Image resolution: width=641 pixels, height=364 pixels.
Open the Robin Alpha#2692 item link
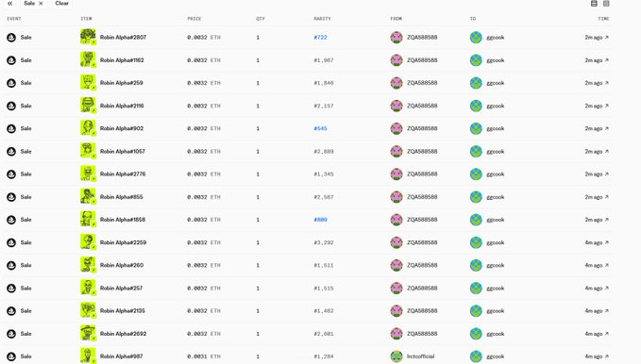pyautogui.click(x=123, y=334)
